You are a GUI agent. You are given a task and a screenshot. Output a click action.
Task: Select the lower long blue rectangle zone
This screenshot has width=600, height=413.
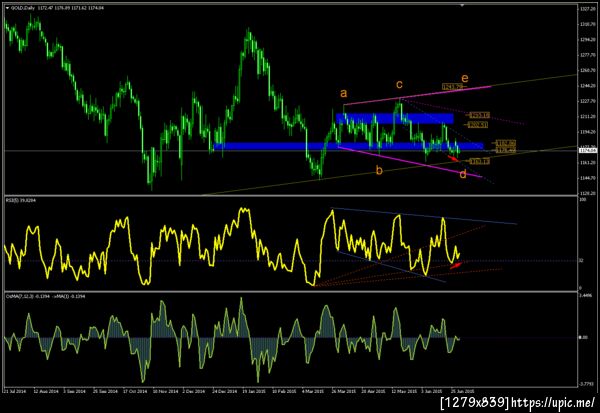[348, 146]
